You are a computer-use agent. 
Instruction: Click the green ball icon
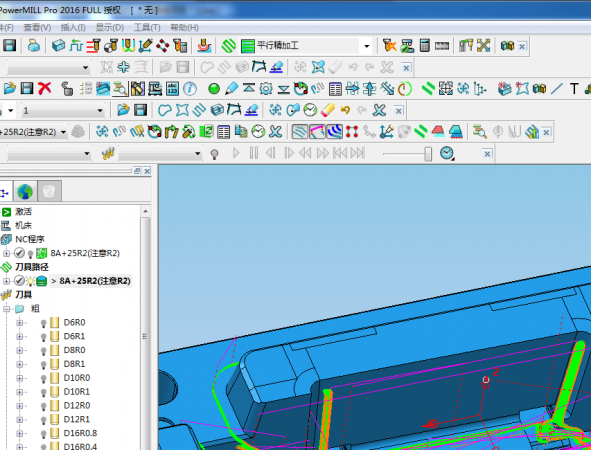click(x=214, y=89)
